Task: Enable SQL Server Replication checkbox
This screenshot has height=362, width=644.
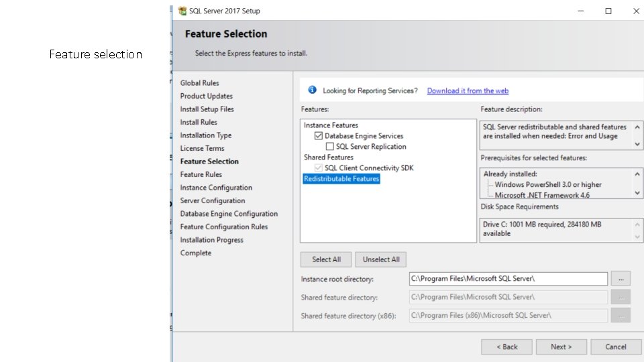Action: pos(329,147)
